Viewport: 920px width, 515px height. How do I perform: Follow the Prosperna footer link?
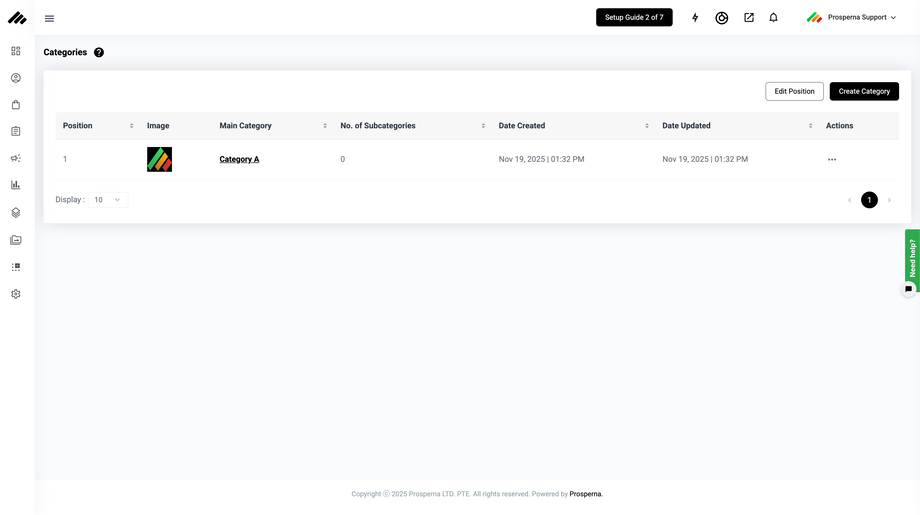(586, 494)
